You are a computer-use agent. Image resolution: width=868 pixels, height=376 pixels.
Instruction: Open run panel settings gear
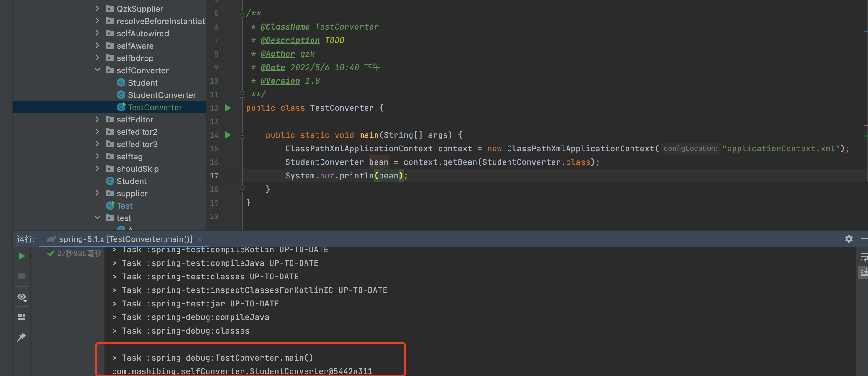click(849, 239)
